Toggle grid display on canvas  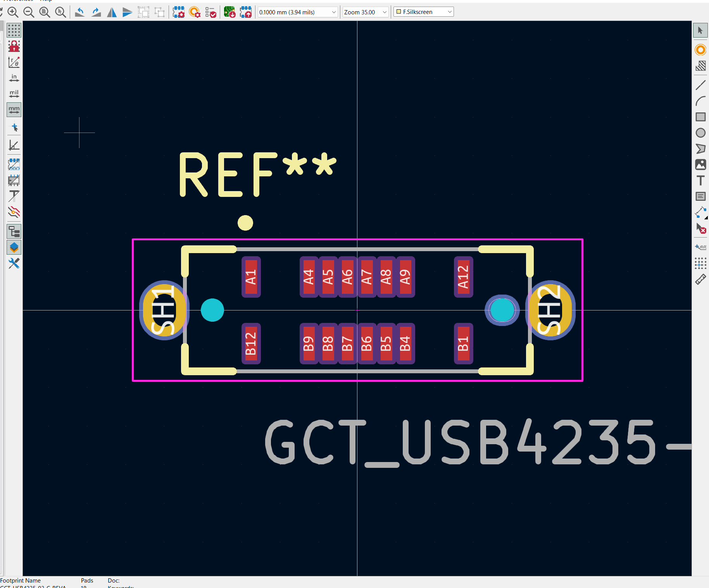click(x=14, y=30)
